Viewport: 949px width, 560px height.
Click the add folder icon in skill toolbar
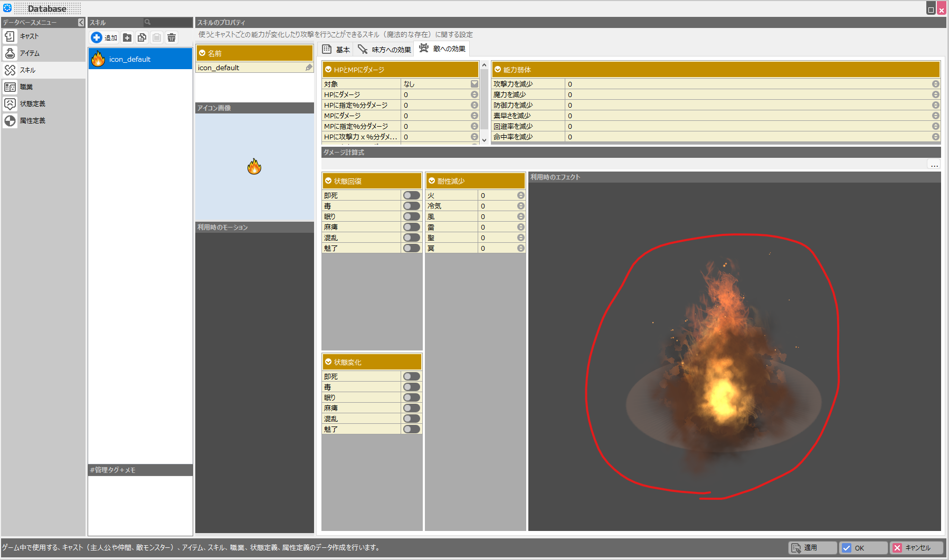[127, 37]
